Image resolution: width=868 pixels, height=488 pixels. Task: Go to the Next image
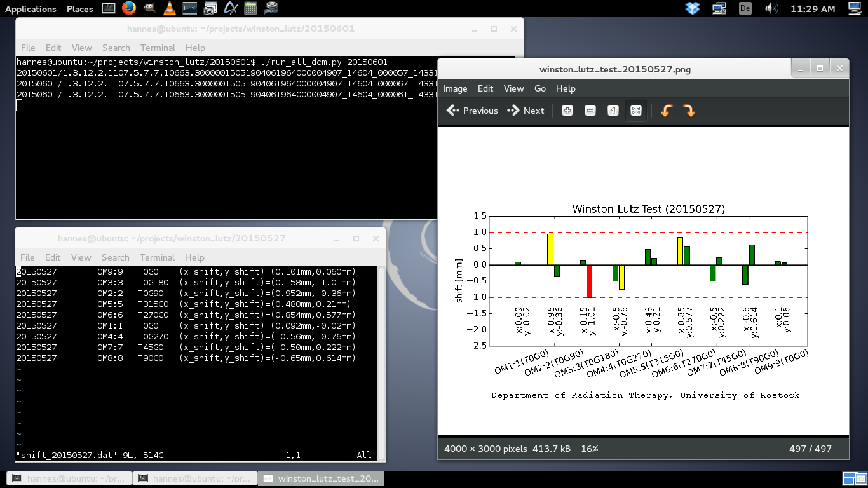click(x=526, y=111)
